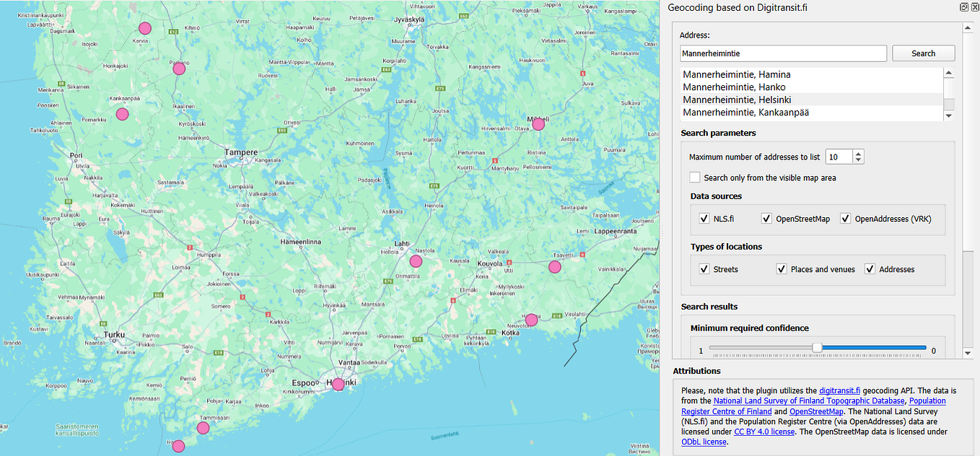
Task: Disable the OpenAddresses (VRK) data source
Action: pyautogui.click(x=845, y=218)
